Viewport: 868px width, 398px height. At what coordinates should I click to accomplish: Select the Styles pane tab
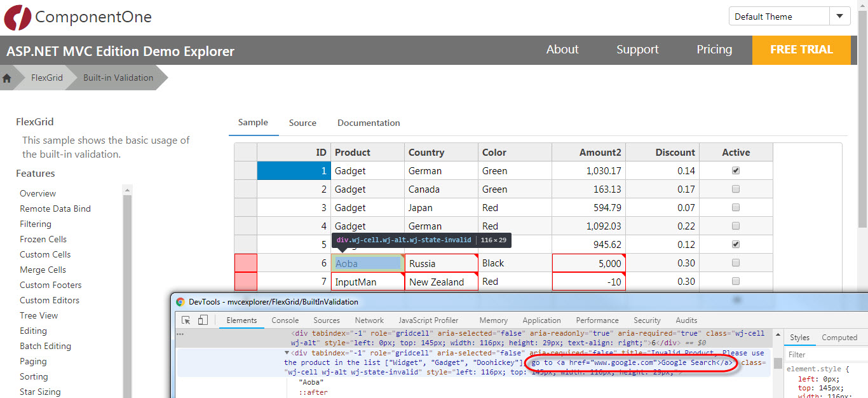tap(799, 338)
